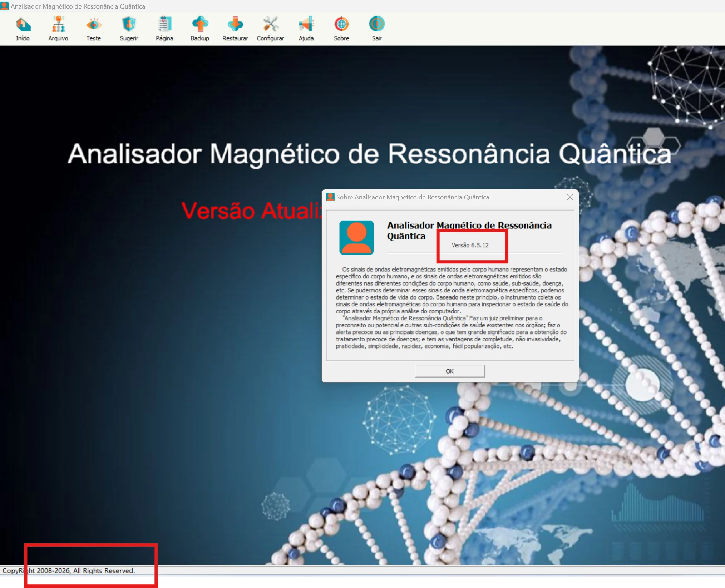The image size is (725, 588).
Task: Click the Sobre target icon
Action: point(341,25)
